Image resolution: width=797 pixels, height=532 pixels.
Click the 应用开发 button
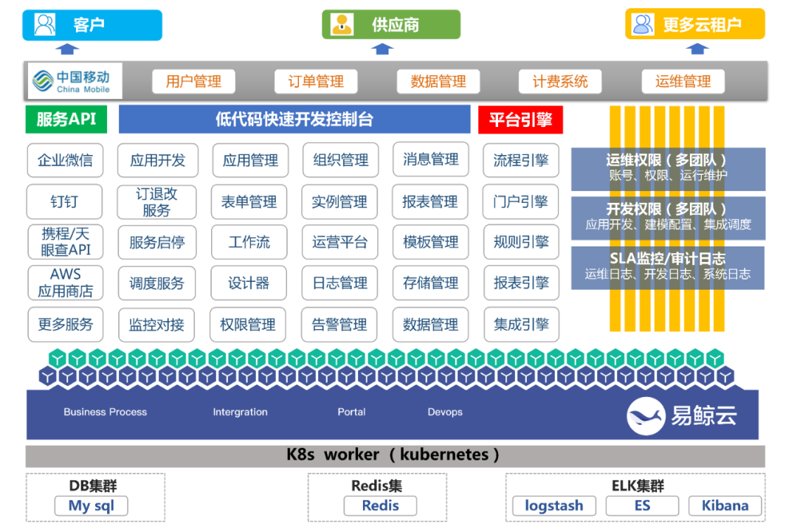[157, 160]
